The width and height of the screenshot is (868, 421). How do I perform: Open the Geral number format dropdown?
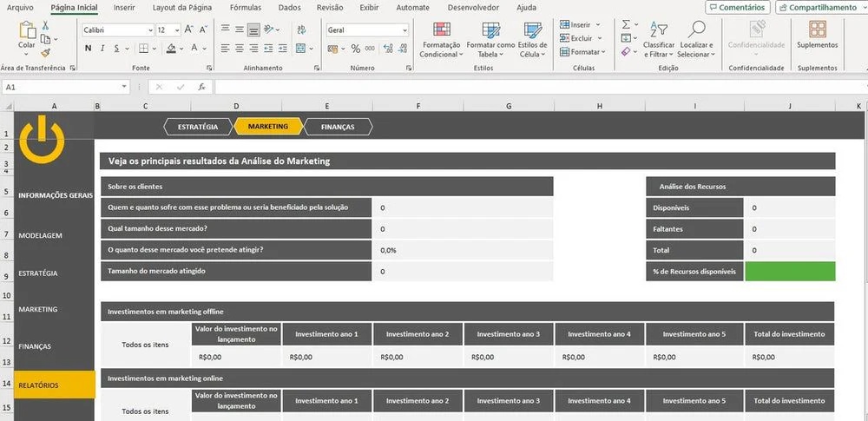(x=405, y=30)
